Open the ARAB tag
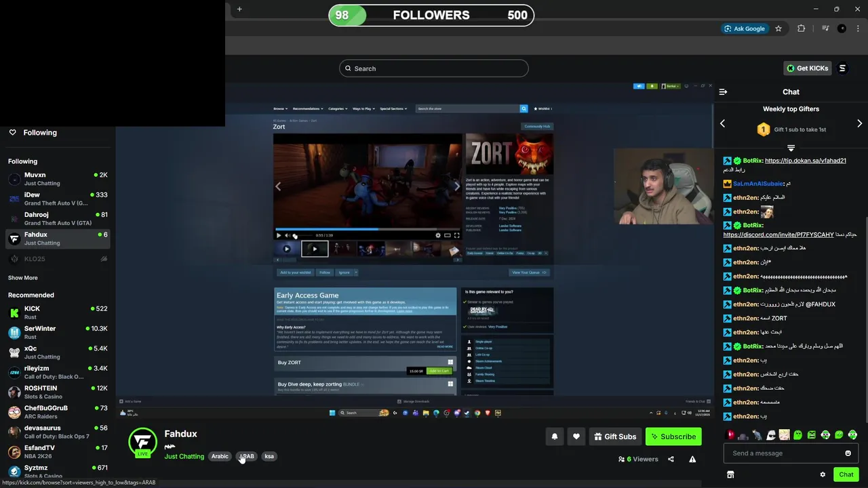 (248, 456)
